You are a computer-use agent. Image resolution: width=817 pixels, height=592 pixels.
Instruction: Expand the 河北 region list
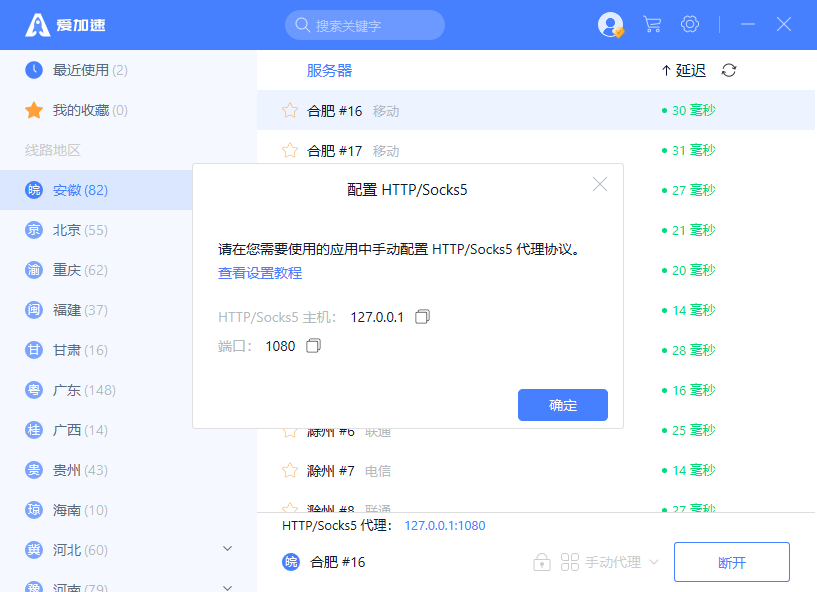(x=227, y=549)
